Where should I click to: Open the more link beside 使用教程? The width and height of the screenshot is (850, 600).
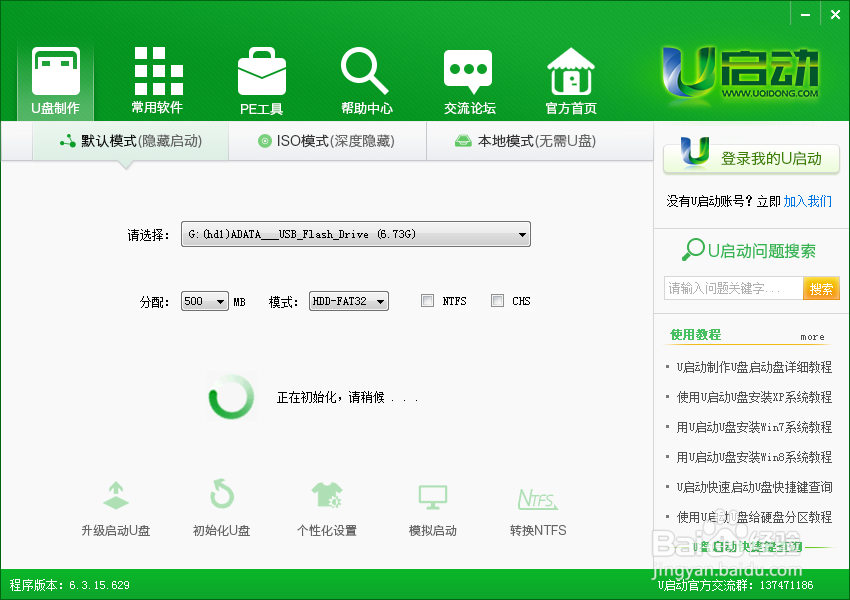click(x=812, y=337)
